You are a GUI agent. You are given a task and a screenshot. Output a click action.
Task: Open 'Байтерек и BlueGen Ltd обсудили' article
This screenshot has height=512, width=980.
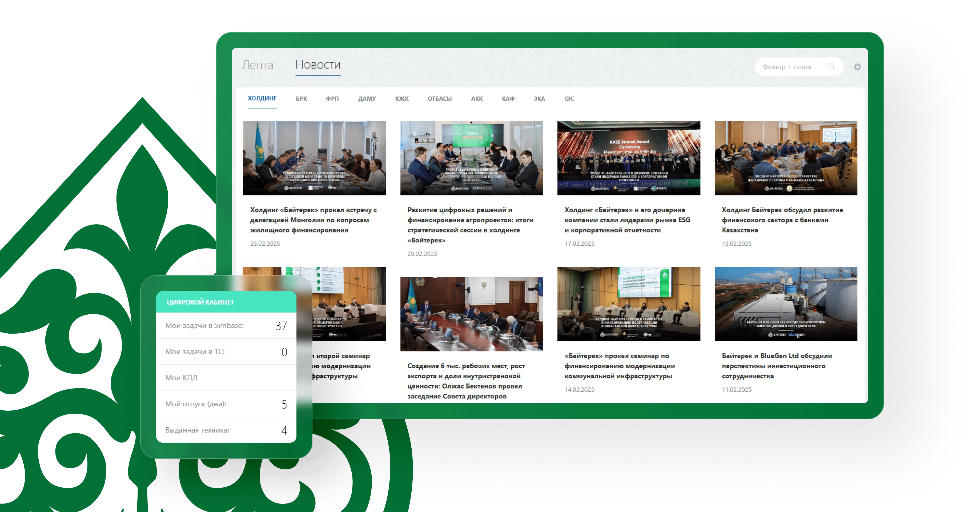[x=777, y=365]
